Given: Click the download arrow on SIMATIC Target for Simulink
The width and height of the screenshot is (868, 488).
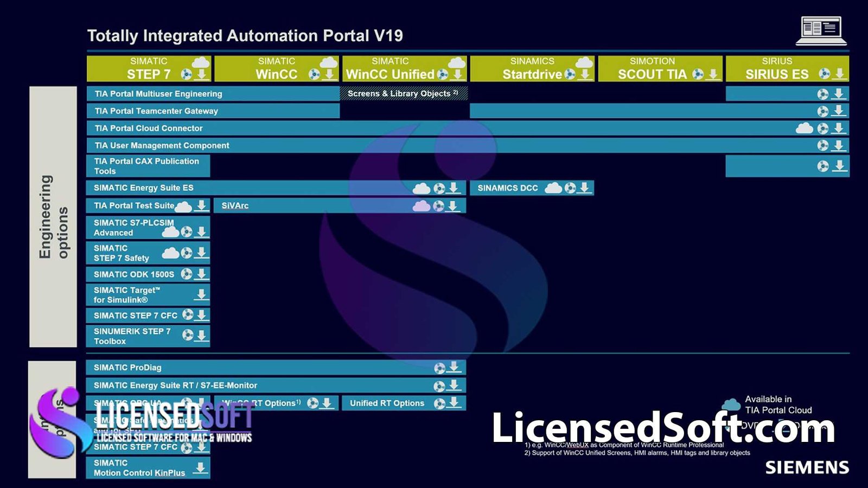Looking at the screenshot, I should (201, 294).
